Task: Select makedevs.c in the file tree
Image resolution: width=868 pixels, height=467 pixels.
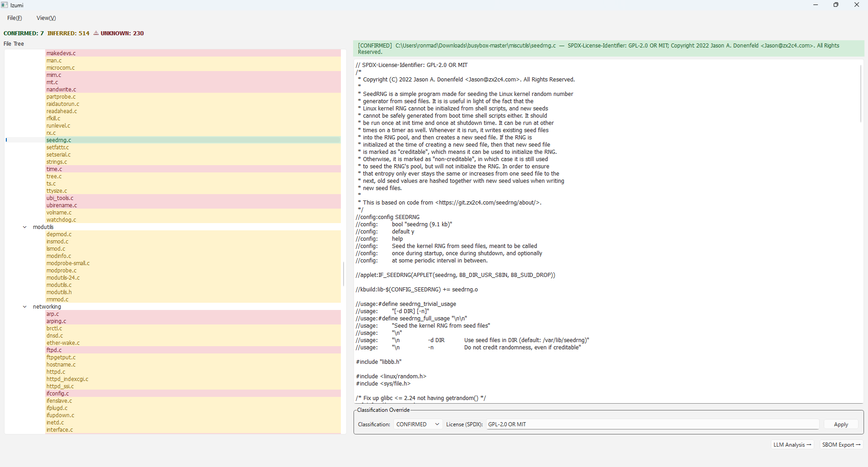Action: 61,53
